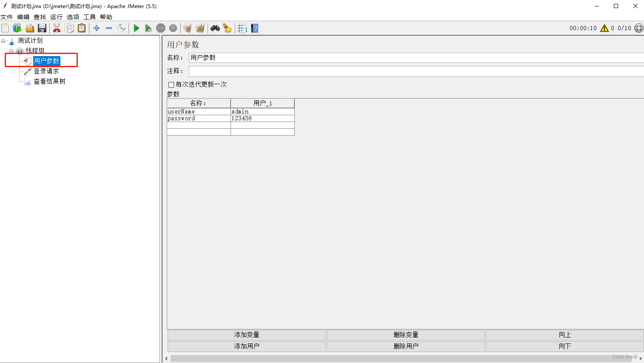Click the 00:00:10 elapsed time display
The width and height of the screenshot is (644, 363).
(583, 28)
